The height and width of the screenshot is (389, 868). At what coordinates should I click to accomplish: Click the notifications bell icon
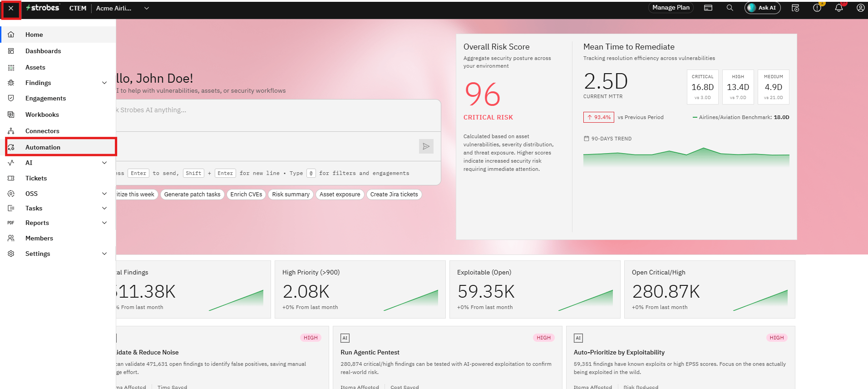(838, 8)
